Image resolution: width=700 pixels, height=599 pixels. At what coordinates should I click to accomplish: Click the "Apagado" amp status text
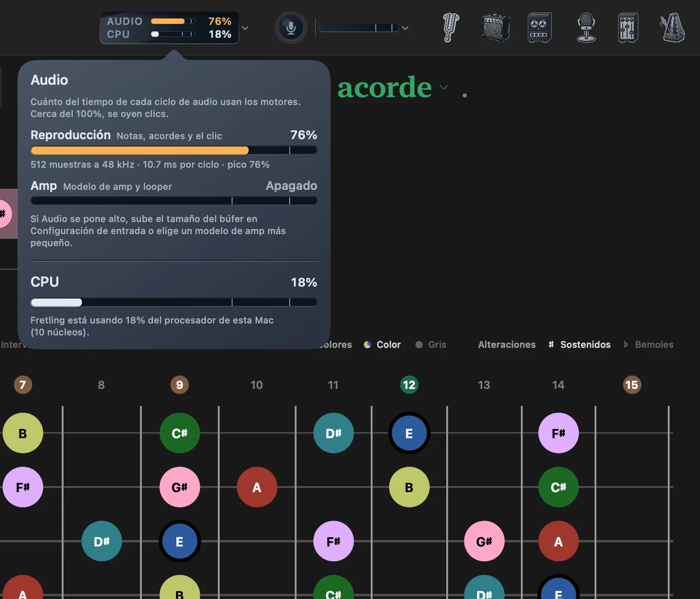point(292,186)
